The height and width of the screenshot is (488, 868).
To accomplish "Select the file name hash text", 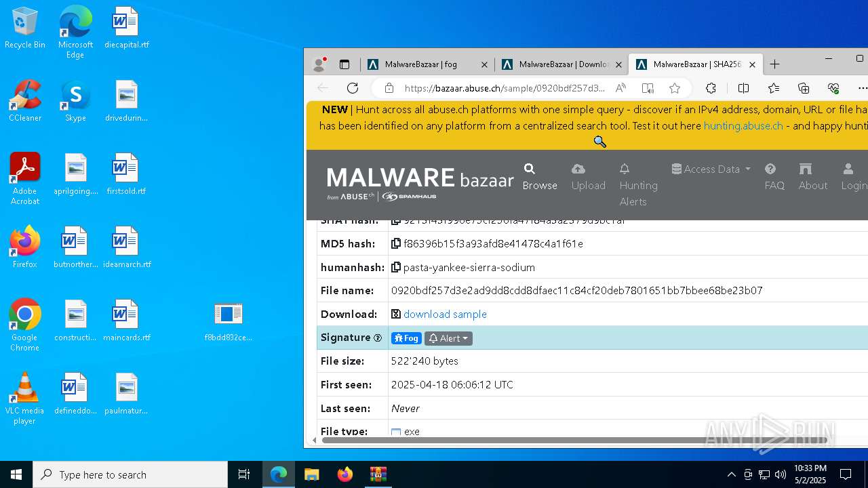I will (x=577, y=290).
